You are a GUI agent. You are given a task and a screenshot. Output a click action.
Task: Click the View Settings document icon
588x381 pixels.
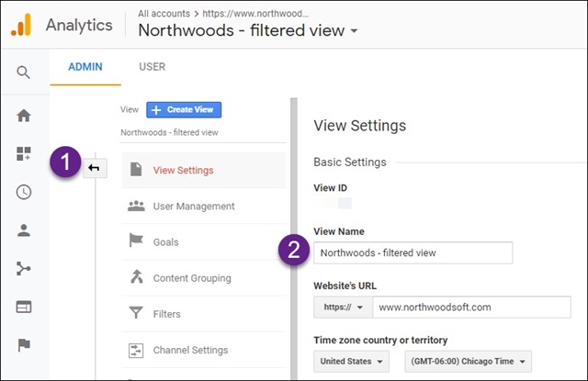pyautogui.click(x=136, y=169)
